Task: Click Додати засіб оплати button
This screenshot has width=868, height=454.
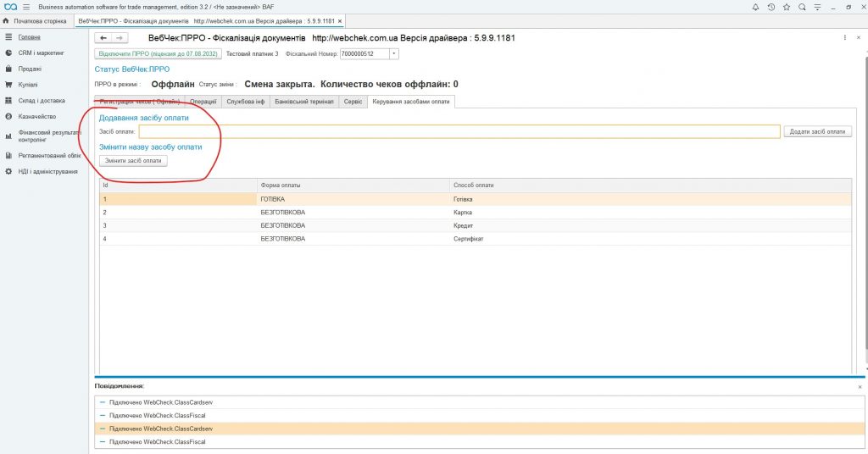Action: click(818, 131)
